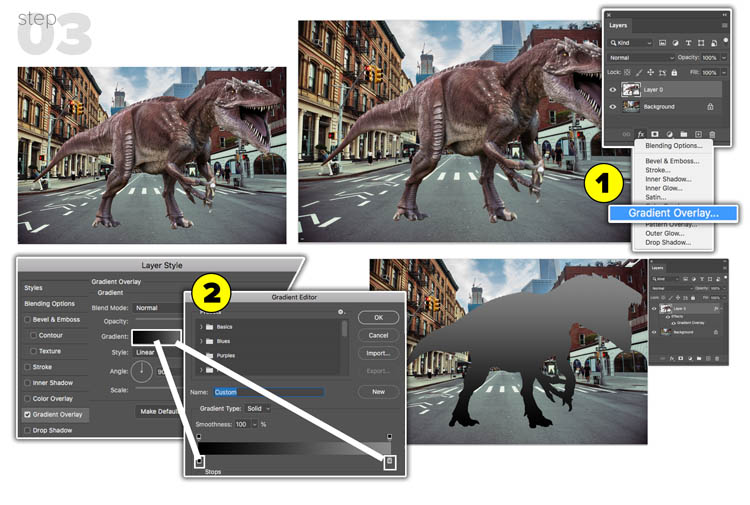The height and width of the screenshot is (505, 750).
Task: Open the Style Linear dropdown
Action: [x=158, y=352]
